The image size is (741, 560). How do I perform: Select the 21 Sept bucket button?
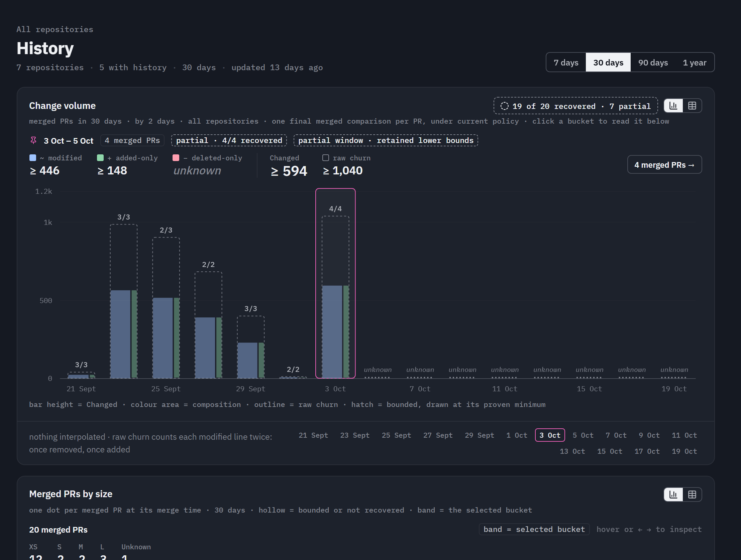(313, 435)
